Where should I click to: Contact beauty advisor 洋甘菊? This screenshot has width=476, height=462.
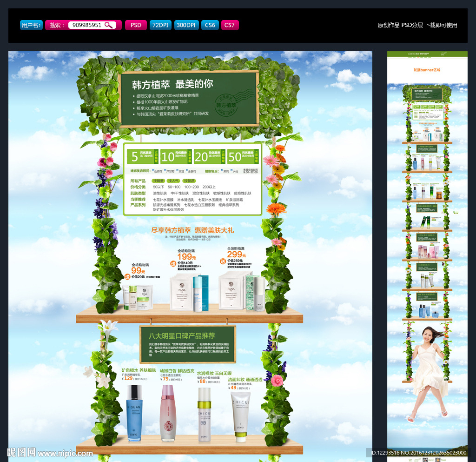[x=169, y=171]
